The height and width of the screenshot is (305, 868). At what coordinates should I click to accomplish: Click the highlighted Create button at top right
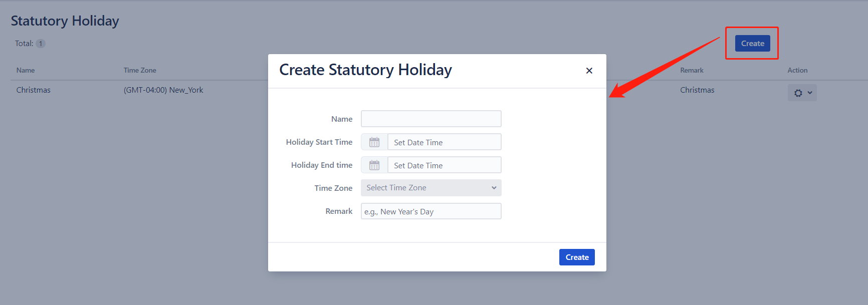click(752, 44)
